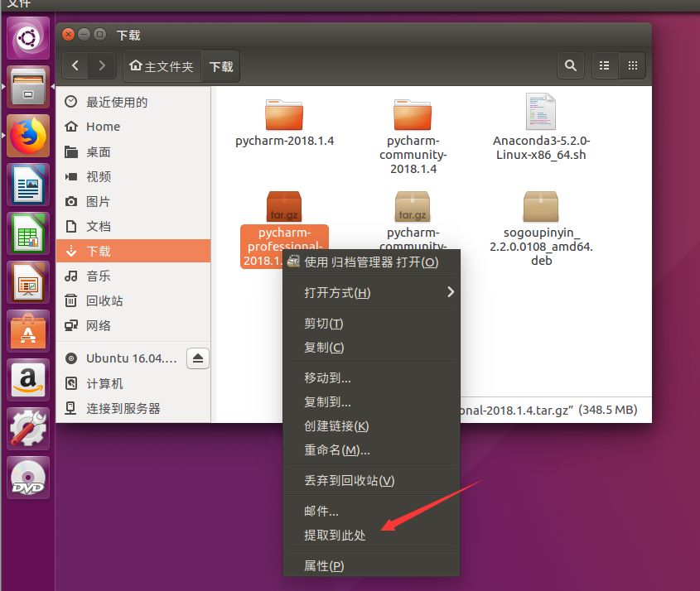Select the pycharm-community-2018.1.4 folder
Viewport: 700px width, 591px height.
coord(413,136)
